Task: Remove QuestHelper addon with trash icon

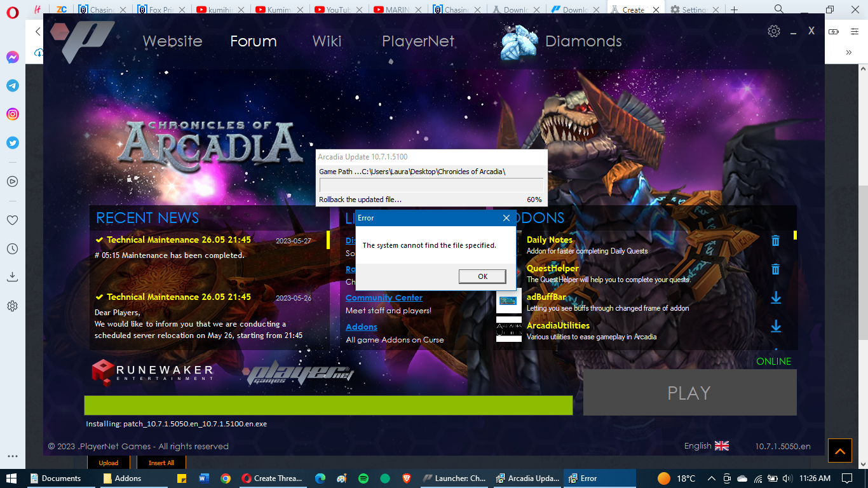Action: (775, 269)
